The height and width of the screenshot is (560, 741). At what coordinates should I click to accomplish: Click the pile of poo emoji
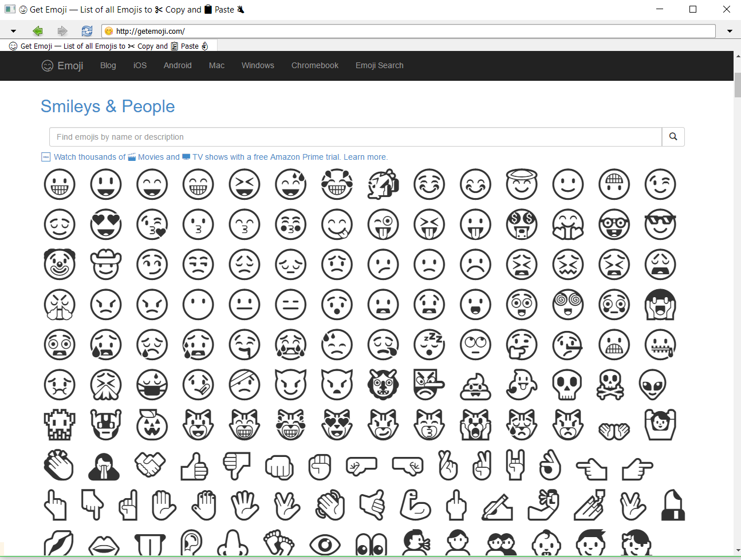tap(475, 385)
